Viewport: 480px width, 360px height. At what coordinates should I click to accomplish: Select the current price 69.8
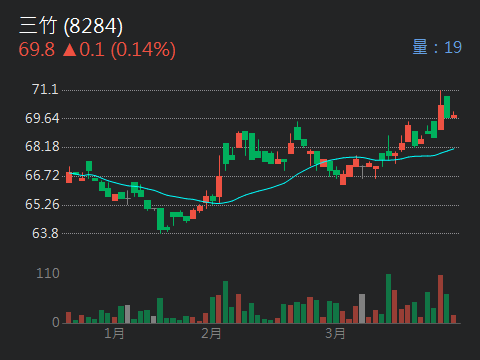(37, 50)
